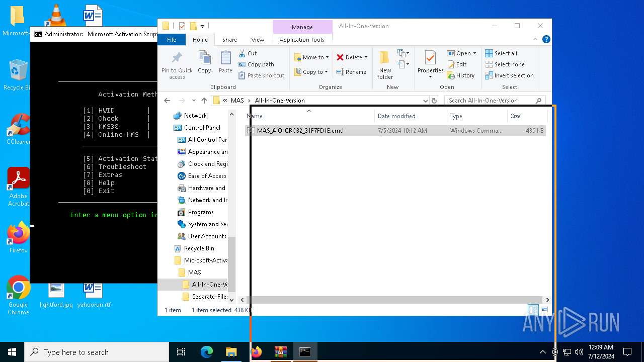Open the Adobe Acrobat desktop shortcut
The width and height of the screenshot is (644, 362).
[19, 187]
